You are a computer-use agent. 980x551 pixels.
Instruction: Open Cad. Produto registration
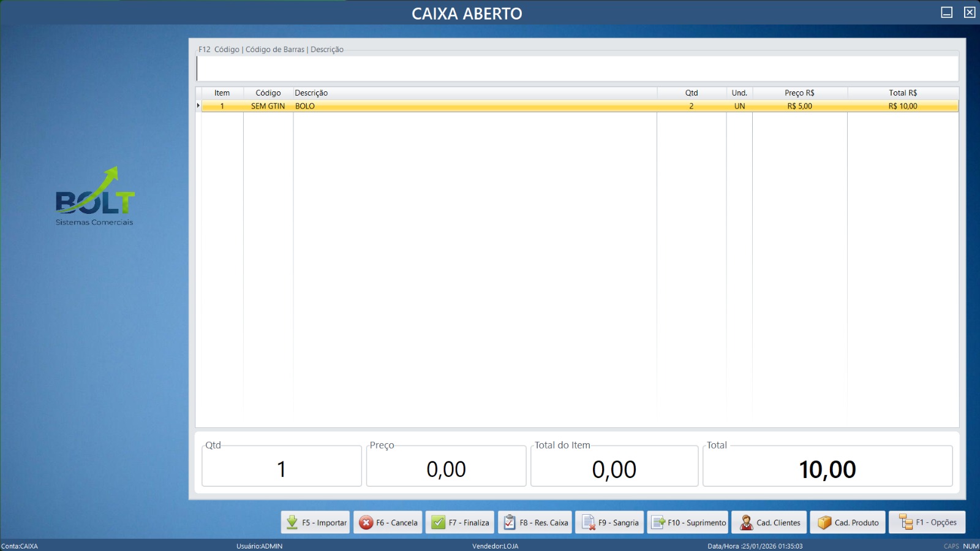tap(848, 522)
